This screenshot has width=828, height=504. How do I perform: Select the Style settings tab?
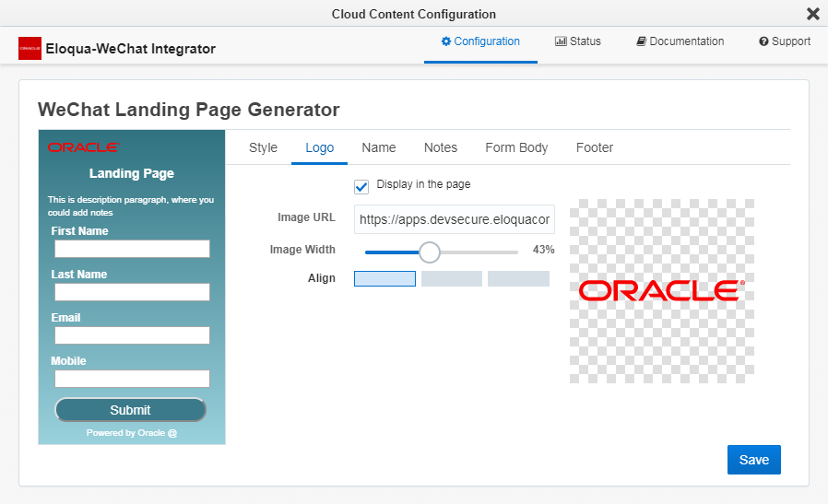263,147
